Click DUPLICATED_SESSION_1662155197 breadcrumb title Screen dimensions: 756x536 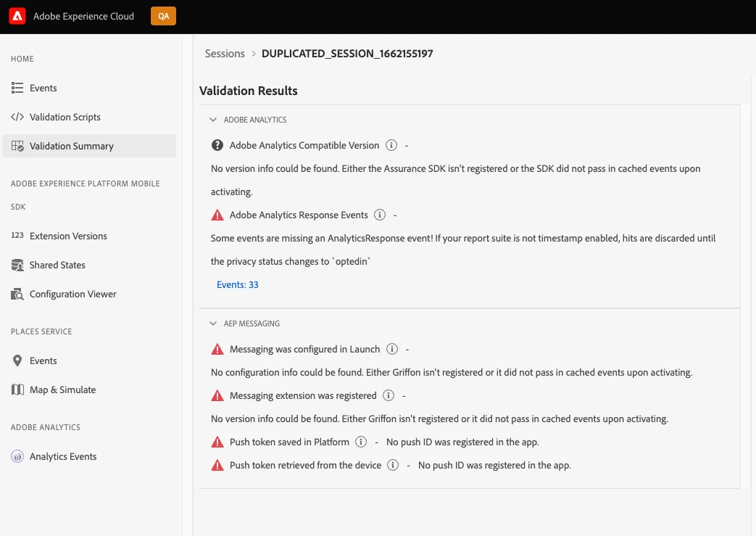(347, 54)
